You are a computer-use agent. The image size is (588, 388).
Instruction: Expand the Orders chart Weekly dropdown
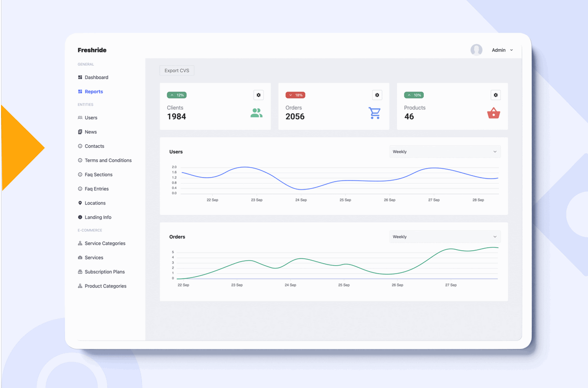point(445,237)
